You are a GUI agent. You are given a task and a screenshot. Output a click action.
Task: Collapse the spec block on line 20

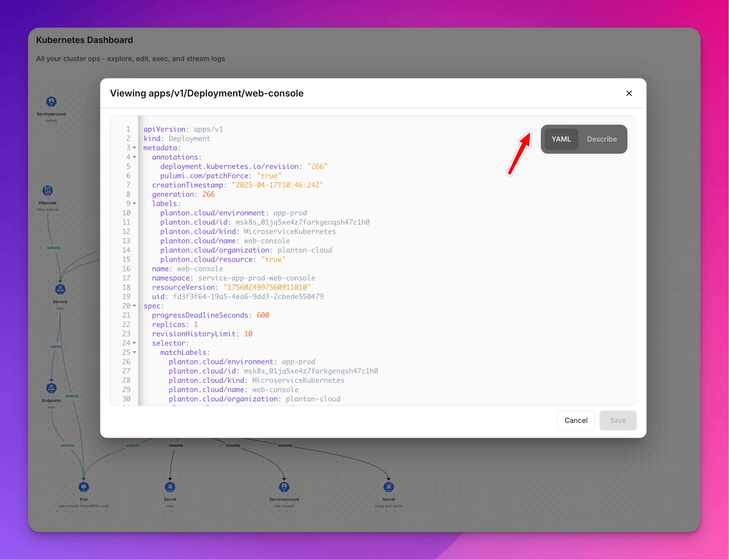click(x=134, y=306)
